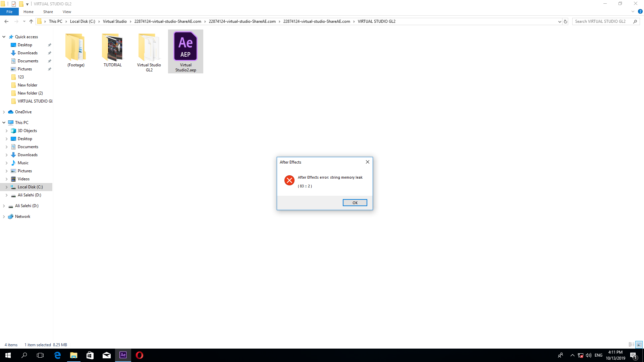Viewport: 644px width, 362px height.
Task: Click the After Effects icon in taskbar
Action: pos(123,355)
